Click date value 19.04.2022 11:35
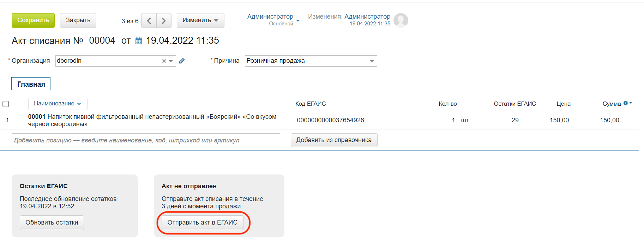 (x=182, y=41)
